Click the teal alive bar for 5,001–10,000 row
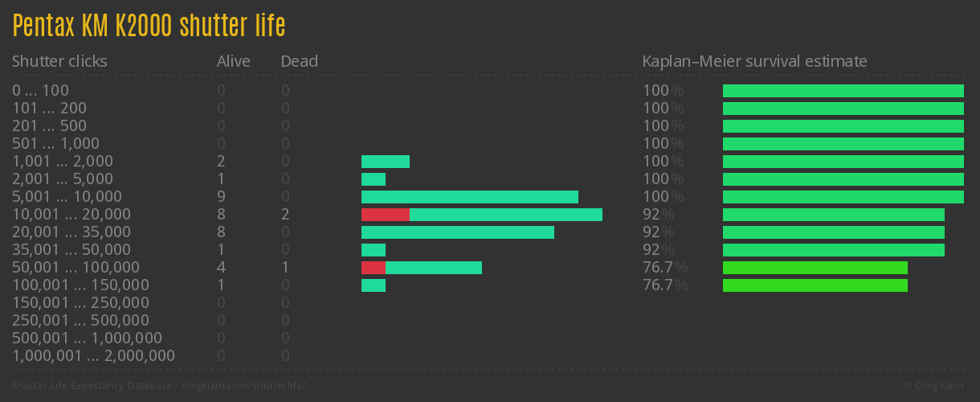The image size is (980, 402). coord(469,197)
